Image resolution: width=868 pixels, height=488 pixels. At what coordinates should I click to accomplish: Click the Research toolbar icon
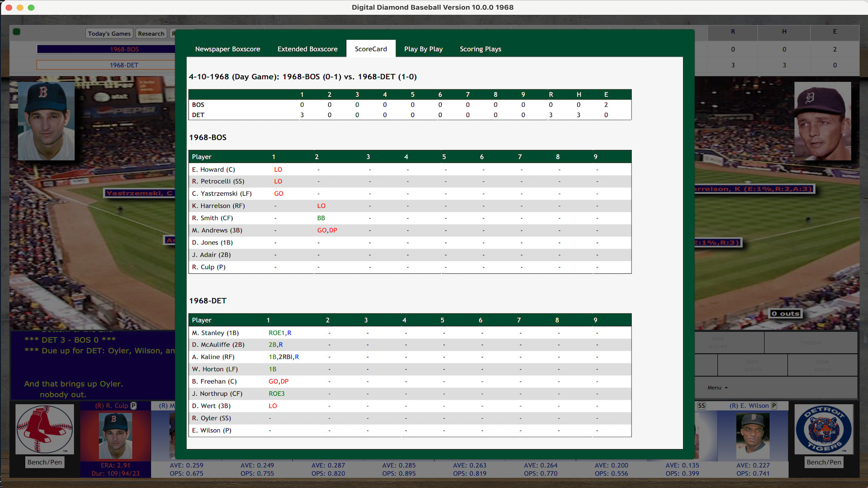click(x=150, y=34)
